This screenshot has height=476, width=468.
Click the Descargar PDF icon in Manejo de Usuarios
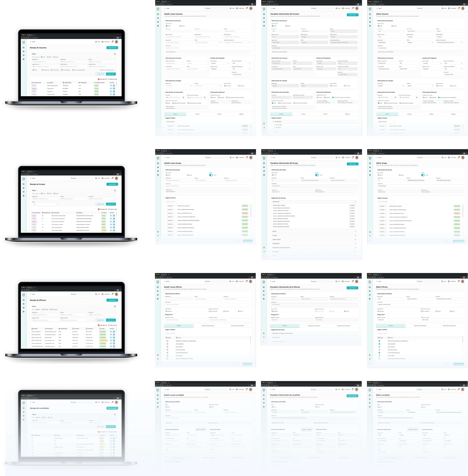click(x=99, y=79)
